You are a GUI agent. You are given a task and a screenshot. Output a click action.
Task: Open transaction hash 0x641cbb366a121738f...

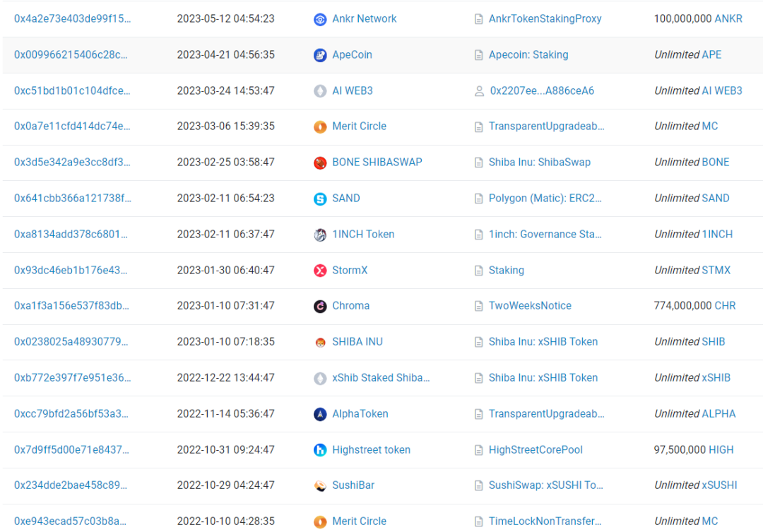click(73, 198)
